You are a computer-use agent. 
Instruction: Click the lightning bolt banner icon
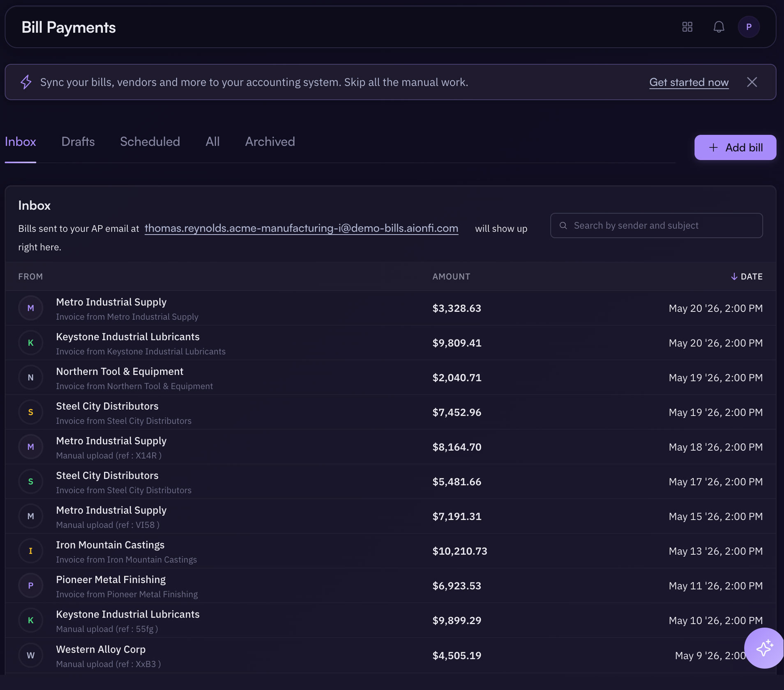click(26, 82)
